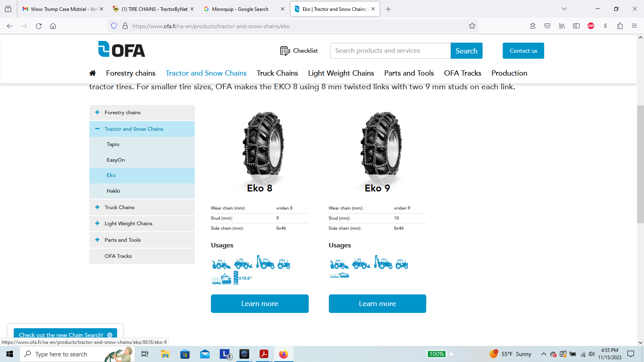
Task: Open the browser Home button
Action: pyautogui.click(x=53, y=26)
